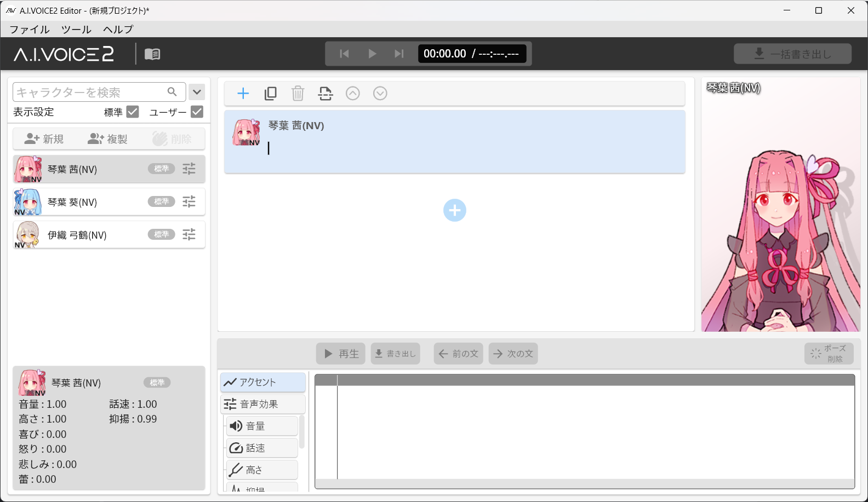
Task: Duplicate the character with 複製
Action: click(107, 139)
